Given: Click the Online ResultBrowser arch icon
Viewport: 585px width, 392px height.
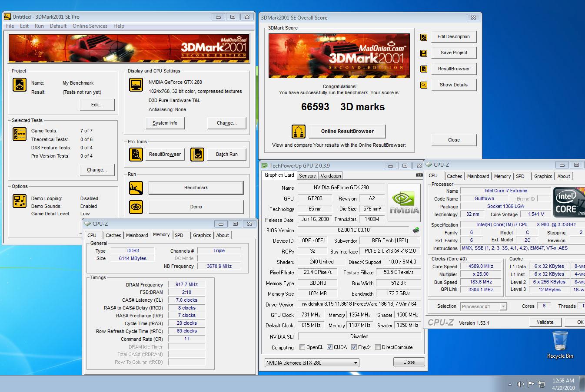Looking at the screenshot, I should click(x=298, y=131).
